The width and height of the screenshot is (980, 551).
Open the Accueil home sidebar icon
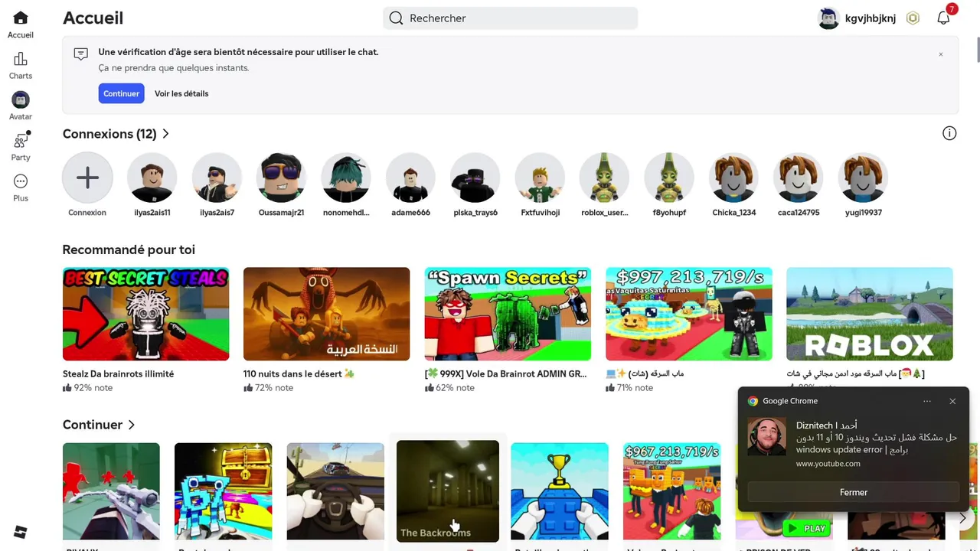21,18
